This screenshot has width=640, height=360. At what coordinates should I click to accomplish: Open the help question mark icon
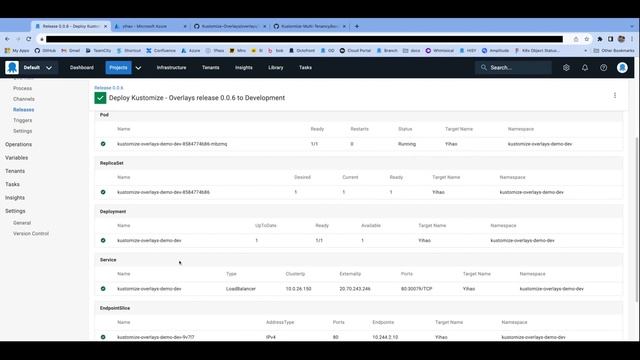[603, 68]
